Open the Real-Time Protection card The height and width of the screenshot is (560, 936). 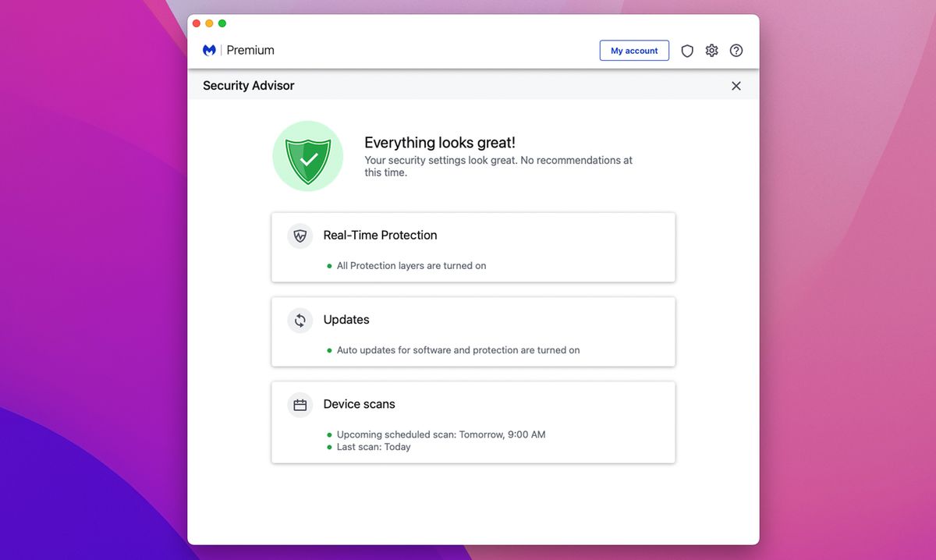(x=473, y=248)
